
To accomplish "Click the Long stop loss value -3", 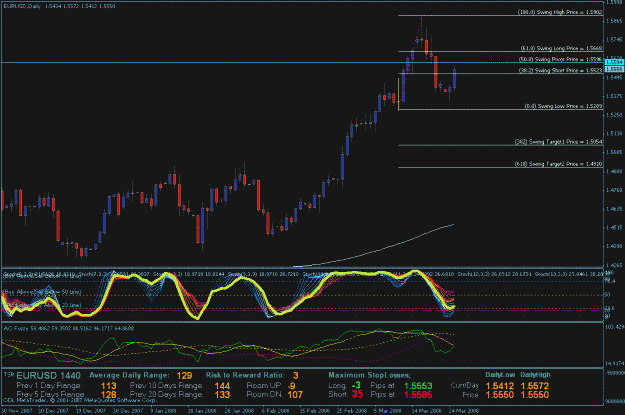I will pyautogui.click(x=356, y=385).
